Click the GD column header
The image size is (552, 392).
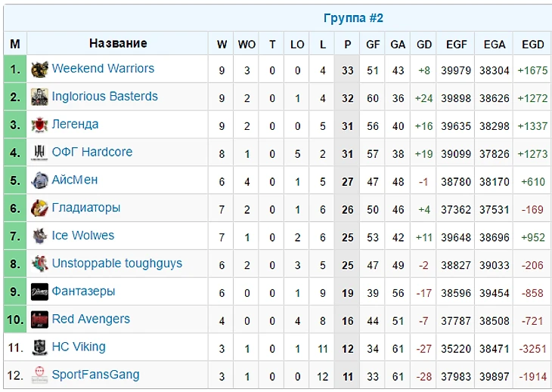click(x=423, y=45)
